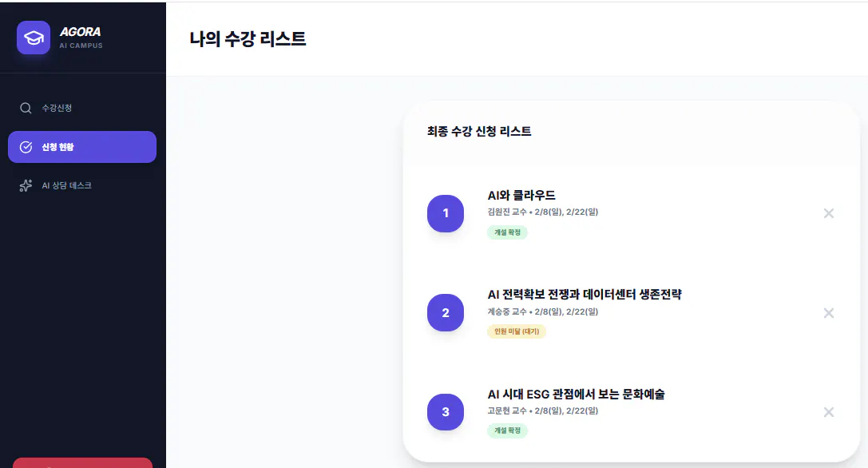868x468 pixels.
Task: Click the purple number 1 badge
Action: click(x=445, y=213)
